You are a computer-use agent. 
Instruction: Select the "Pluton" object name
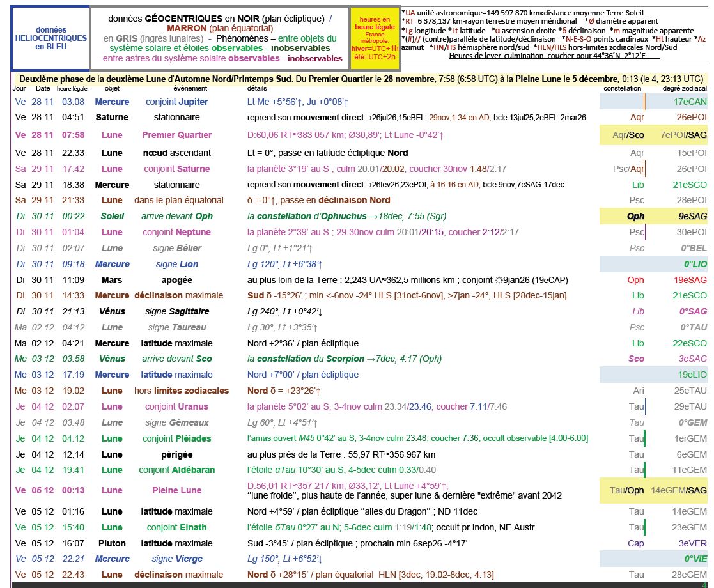click(x=112, y=543)
